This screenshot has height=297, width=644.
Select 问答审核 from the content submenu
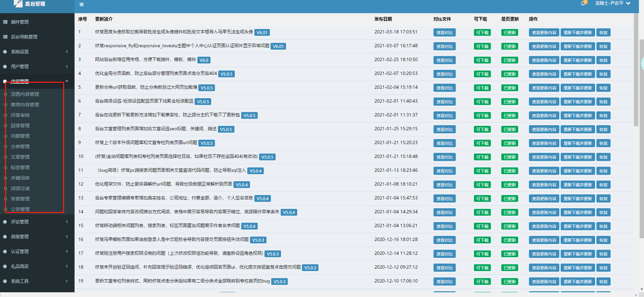point(20,115)
